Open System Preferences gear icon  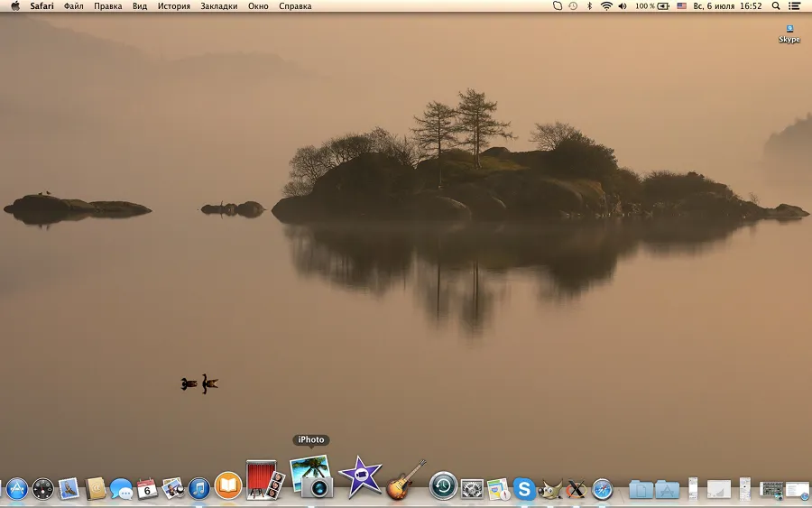pos(472,489)
